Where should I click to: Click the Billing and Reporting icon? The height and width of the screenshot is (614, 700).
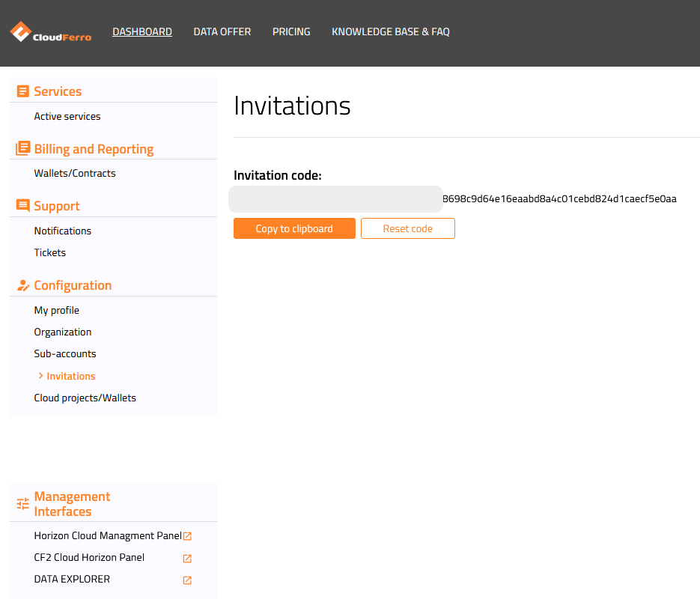coord(22,148)
